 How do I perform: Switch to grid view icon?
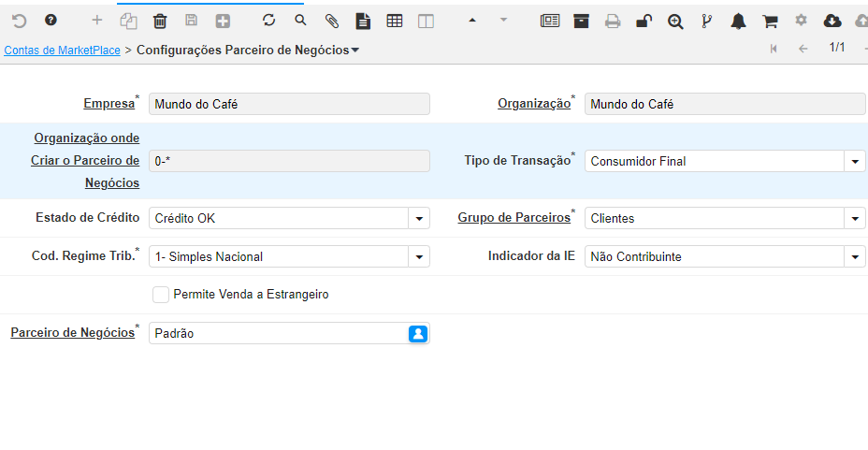point(395,21)
